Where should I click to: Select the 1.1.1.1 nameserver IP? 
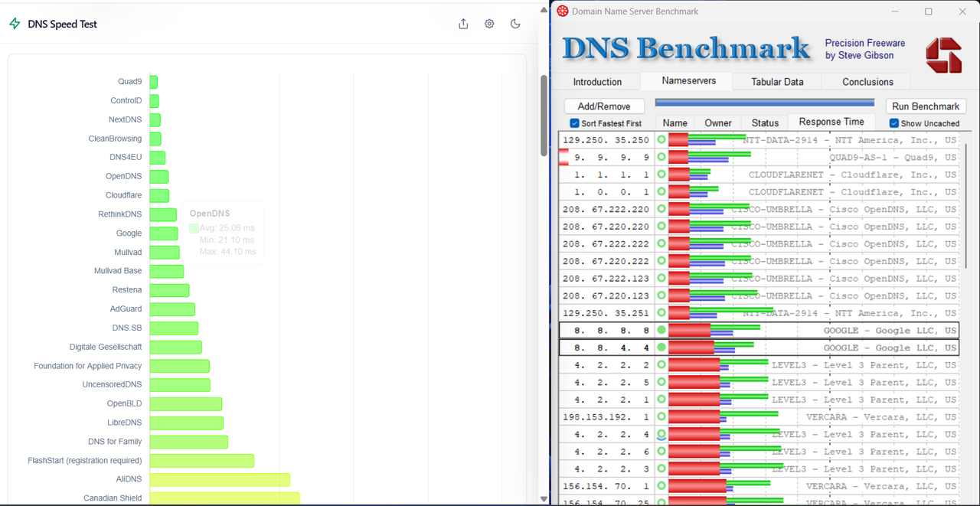(612, 175)
